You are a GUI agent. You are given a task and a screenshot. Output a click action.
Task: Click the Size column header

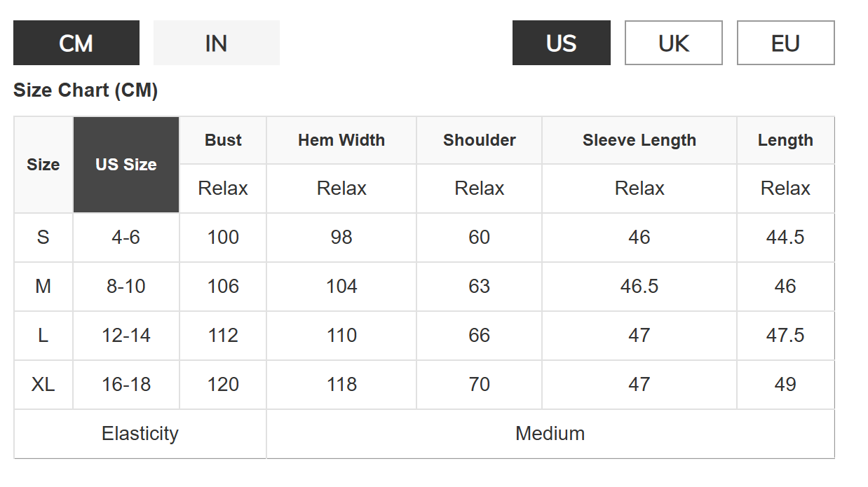tap(43, 165)
